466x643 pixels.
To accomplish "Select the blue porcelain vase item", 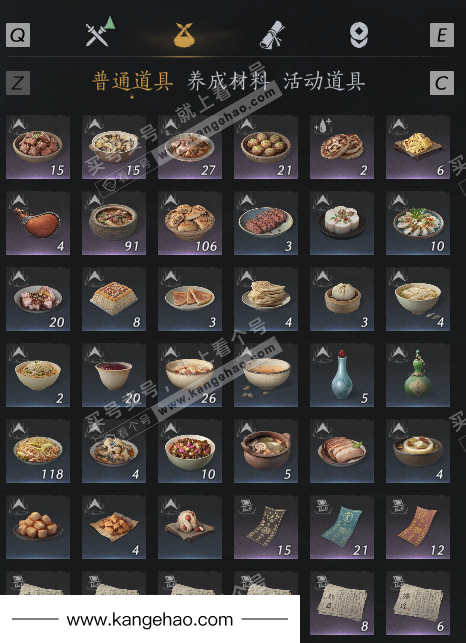I will [342, 375].
